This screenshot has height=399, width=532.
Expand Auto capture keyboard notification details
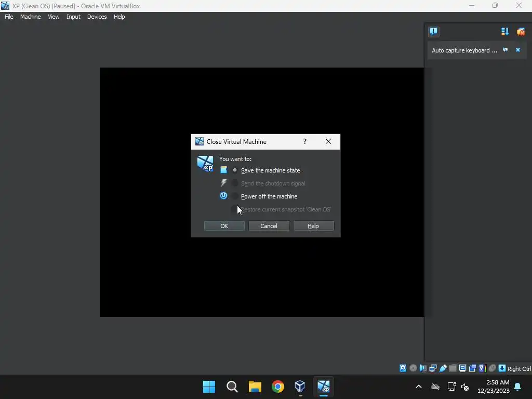[505, 50]
